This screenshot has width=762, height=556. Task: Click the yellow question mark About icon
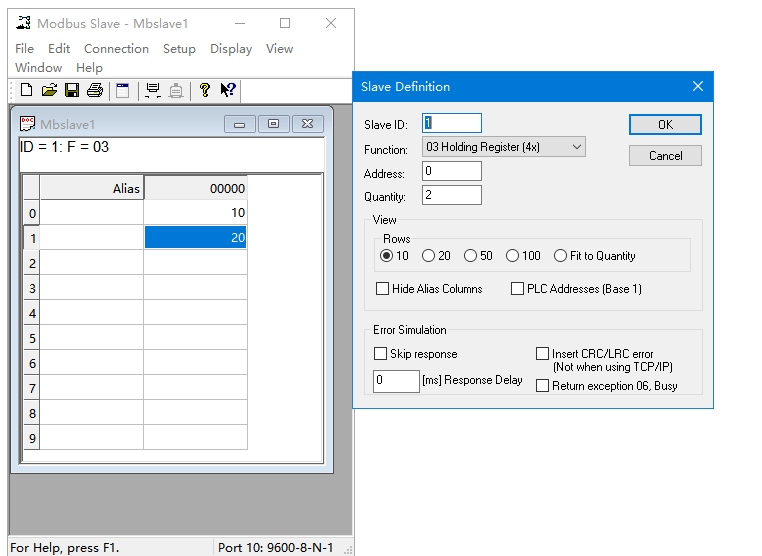click(x=205, y=91)
